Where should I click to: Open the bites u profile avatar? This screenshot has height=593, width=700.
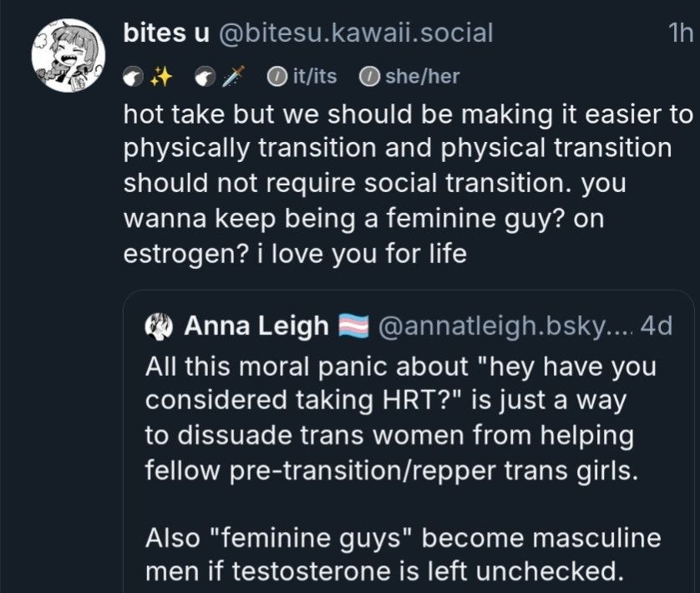[x=68, y=56]
